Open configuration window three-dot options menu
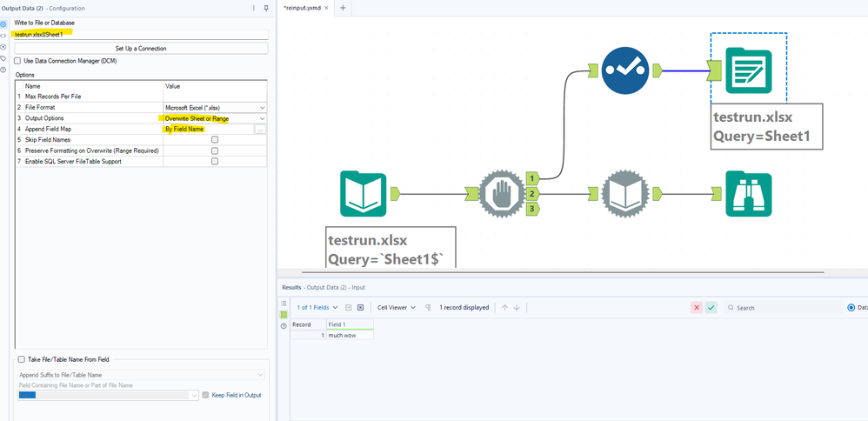The height and width of the screenshot is (421, 868). (254, 9)
